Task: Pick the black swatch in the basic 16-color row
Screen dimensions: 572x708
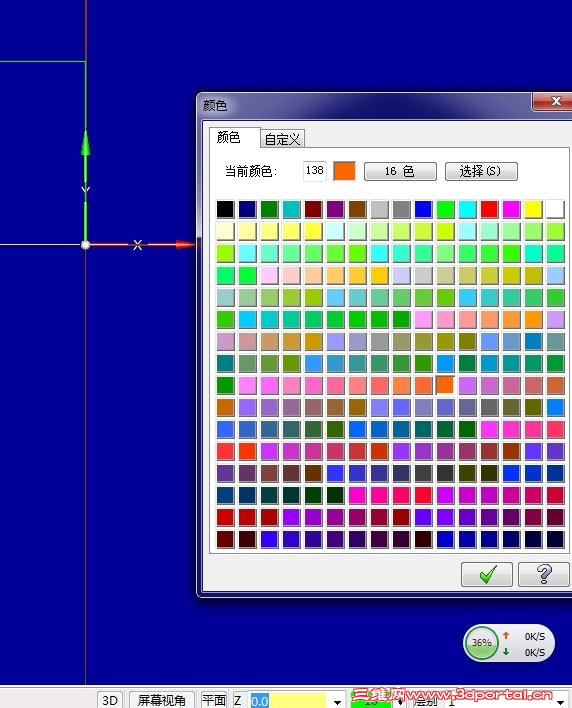Action: [x=225, y=210]
